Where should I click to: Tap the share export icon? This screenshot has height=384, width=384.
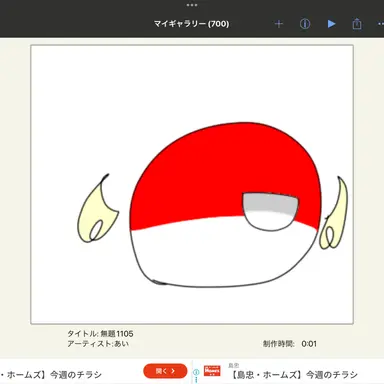[357, 24]
